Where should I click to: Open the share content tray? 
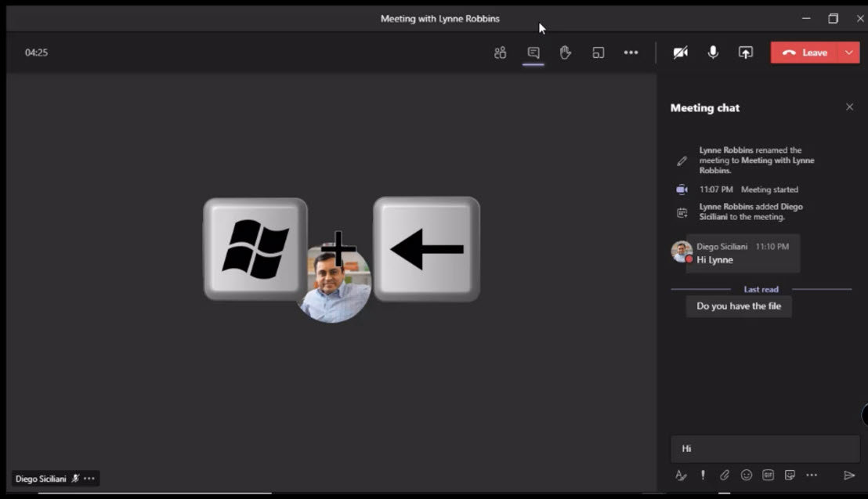click(746, 52)
